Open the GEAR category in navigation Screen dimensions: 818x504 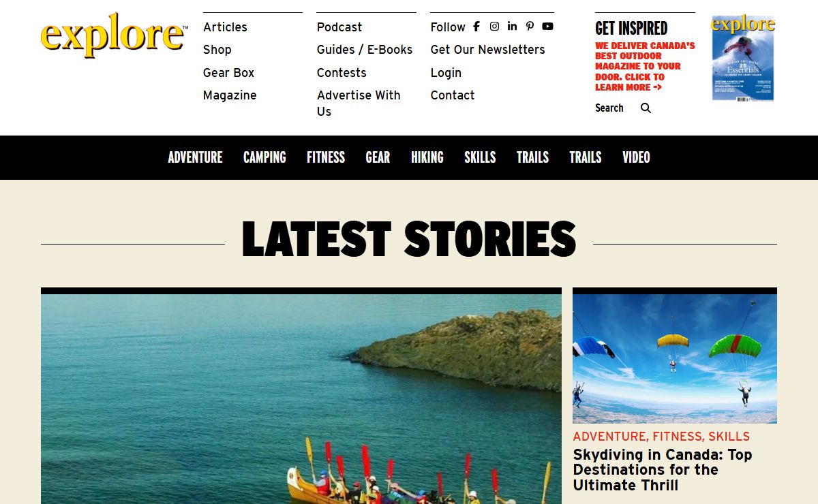coord(378,157)
